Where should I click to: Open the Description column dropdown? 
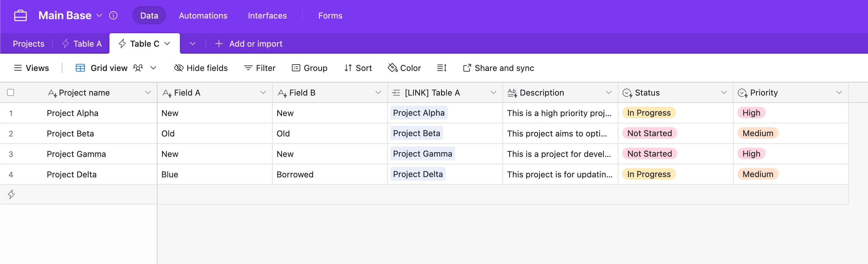(608, 92)
